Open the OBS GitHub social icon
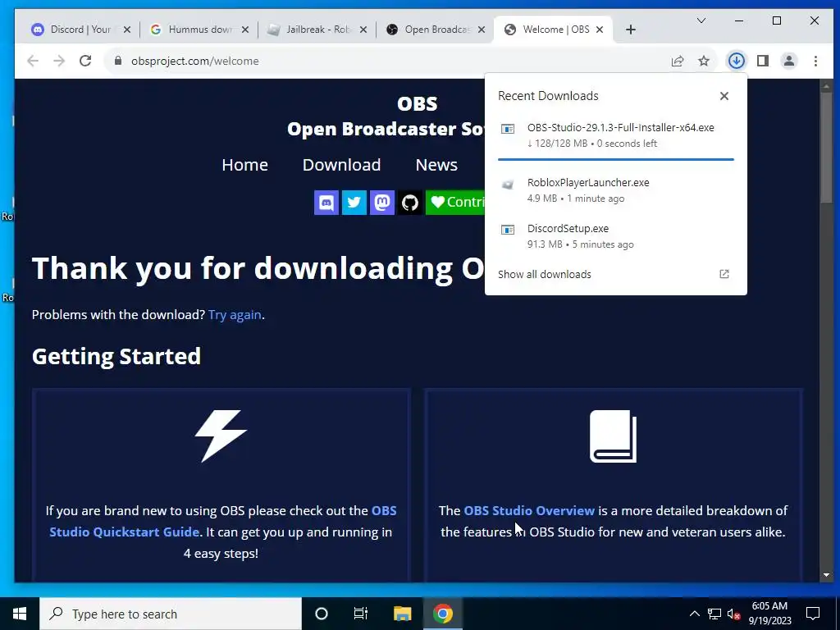 point(410,203)
